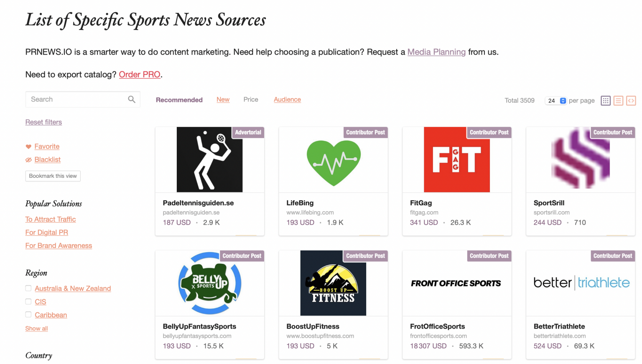Viewport: 642px width, 364px height.
Task: Check the Australia & New Zealand region filter
Action: pos(28,288)
